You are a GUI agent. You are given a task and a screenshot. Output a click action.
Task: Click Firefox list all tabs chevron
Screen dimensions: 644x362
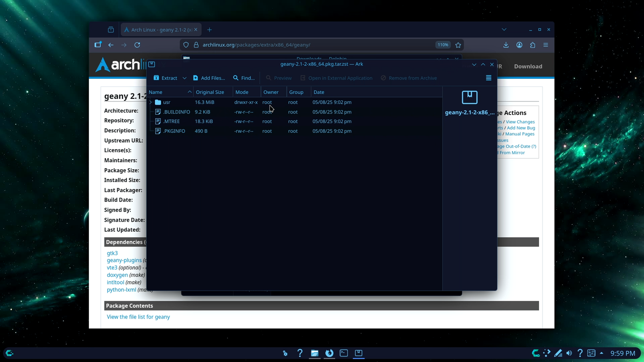tap(504, 29)
